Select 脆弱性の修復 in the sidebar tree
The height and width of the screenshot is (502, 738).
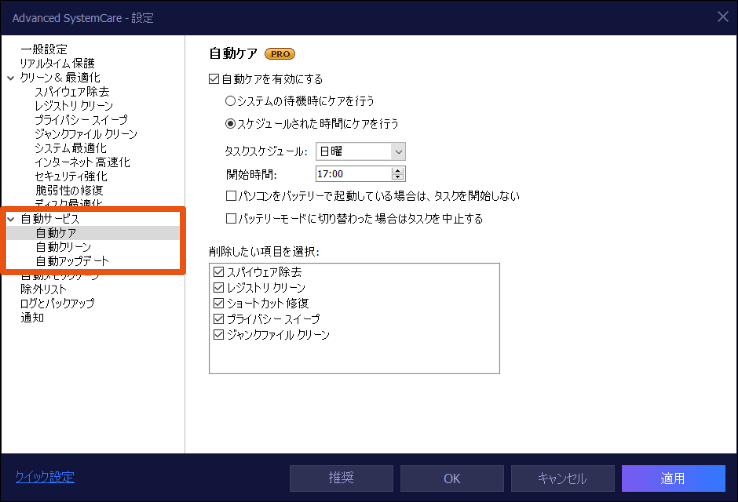69,190
